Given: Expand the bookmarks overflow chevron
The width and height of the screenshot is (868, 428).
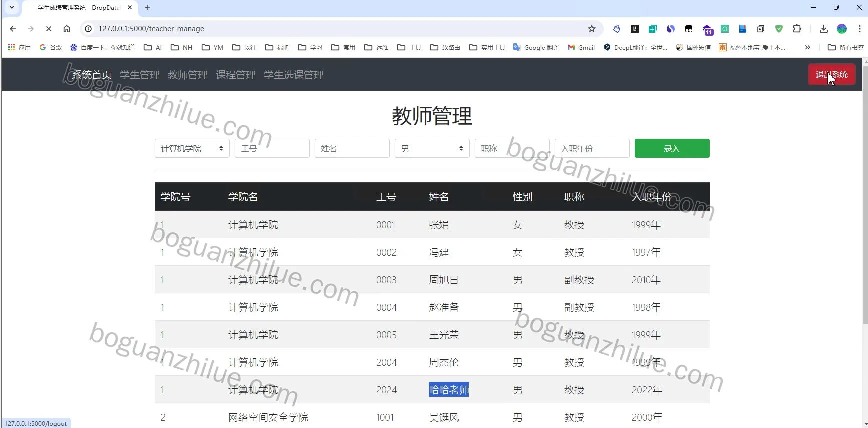Looking at the screenshot, I should 807,47.
